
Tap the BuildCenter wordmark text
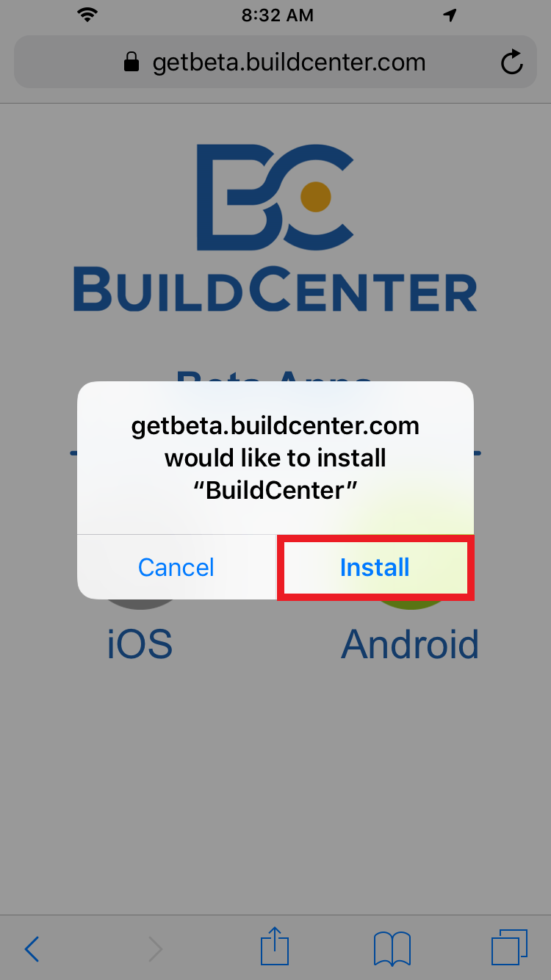tap(275, 291)
